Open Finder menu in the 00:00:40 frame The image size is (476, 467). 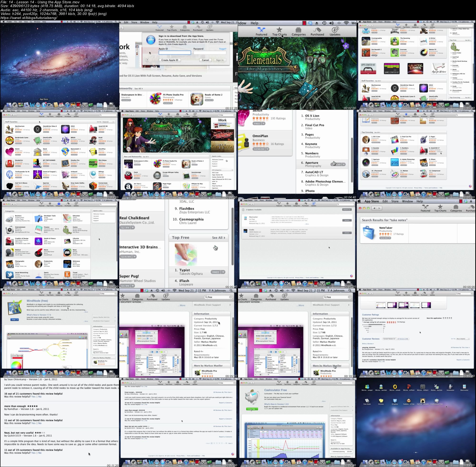[9, 22]
